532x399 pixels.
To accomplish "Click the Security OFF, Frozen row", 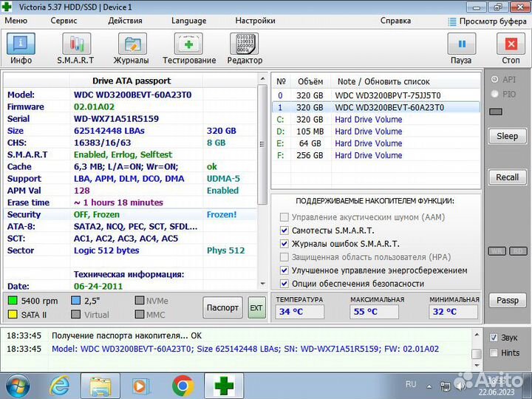I will 130,214.
